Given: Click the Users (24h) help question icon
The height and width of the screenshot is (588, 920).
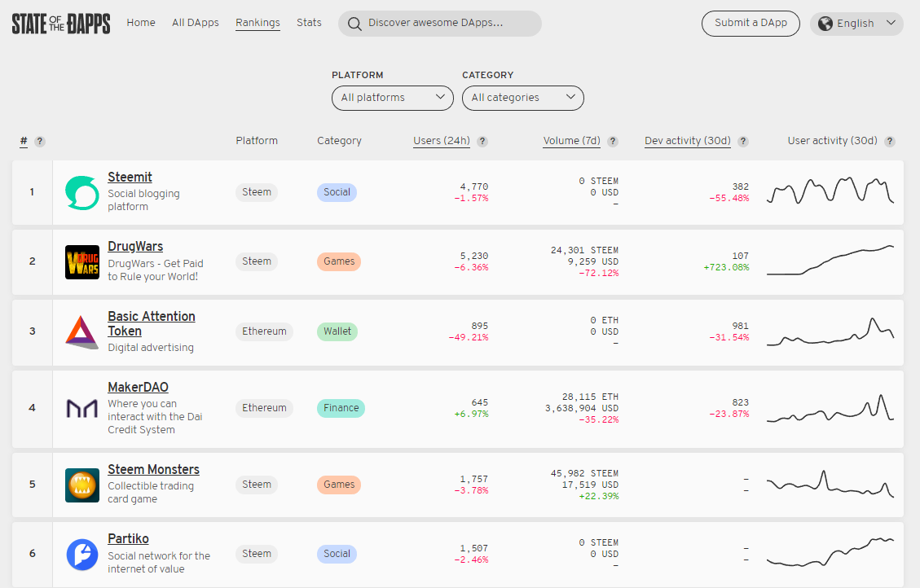Looking at the screenshot, I should [x=482, y=141].
